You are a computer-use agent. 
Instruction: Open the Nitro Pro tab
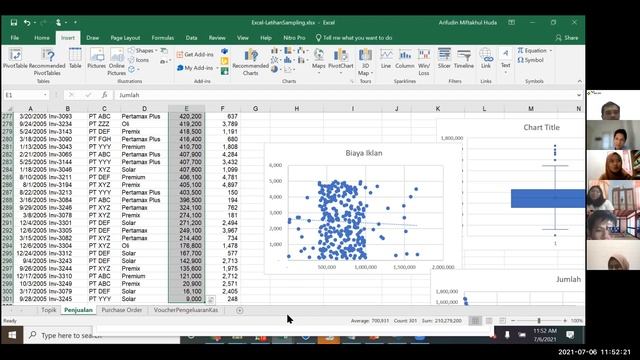point(294,38)
